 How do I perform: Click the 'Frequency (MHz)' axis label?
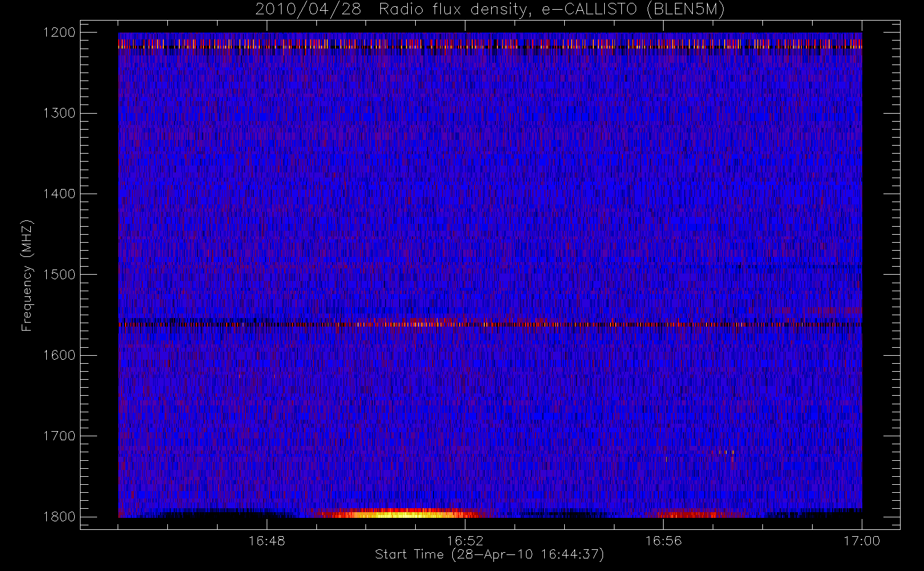click(27, 275)
